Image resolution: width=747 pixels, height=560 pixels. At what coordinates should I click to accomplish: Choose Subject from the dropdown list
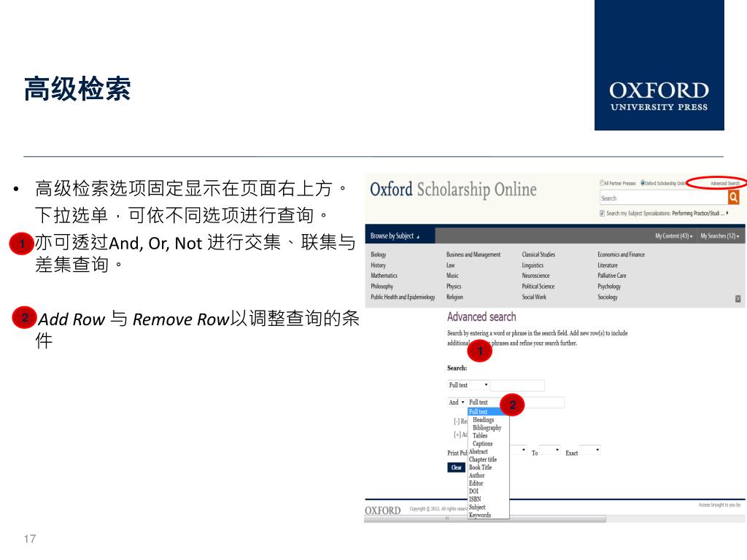[477, 507]
